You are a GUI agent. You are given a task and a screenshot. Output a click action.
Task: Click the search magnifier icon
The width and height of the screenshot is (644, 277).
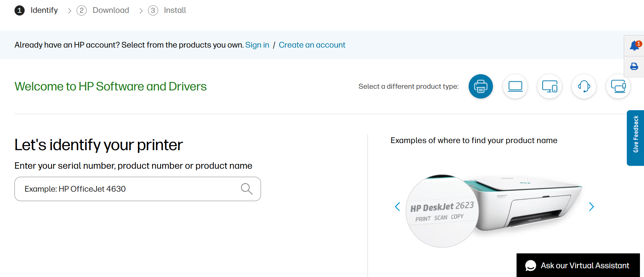pyautogui.click(x=246, y=189)
